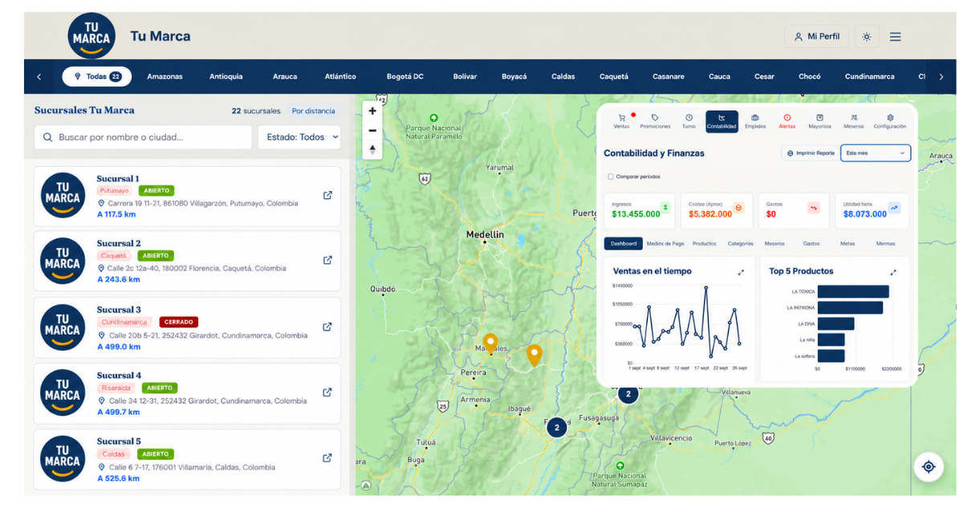Open Sucursal 4 external link icon
980x508 pixels.
pyautogui.click(x=327, y=392)
